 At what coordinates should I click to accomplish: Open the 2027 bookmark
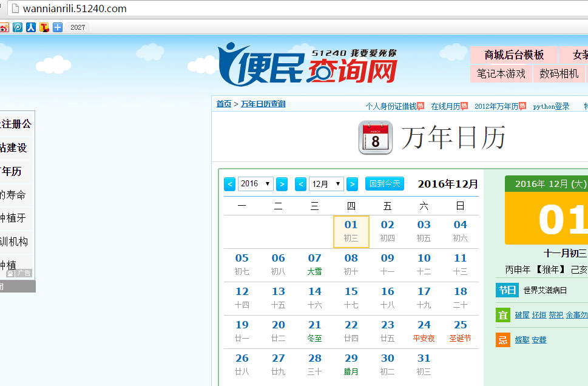point(78,27)
